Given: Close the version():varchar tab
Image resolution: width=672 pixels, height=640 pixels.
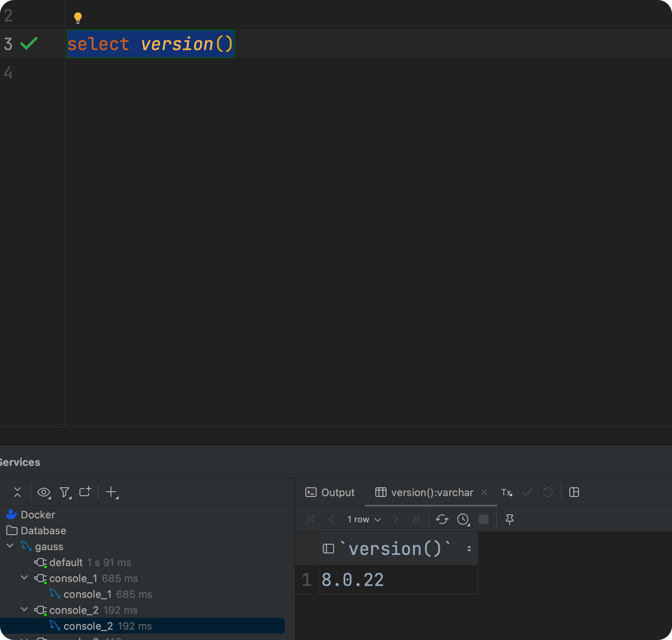Looking at the screenshot, I should point(484,493).
